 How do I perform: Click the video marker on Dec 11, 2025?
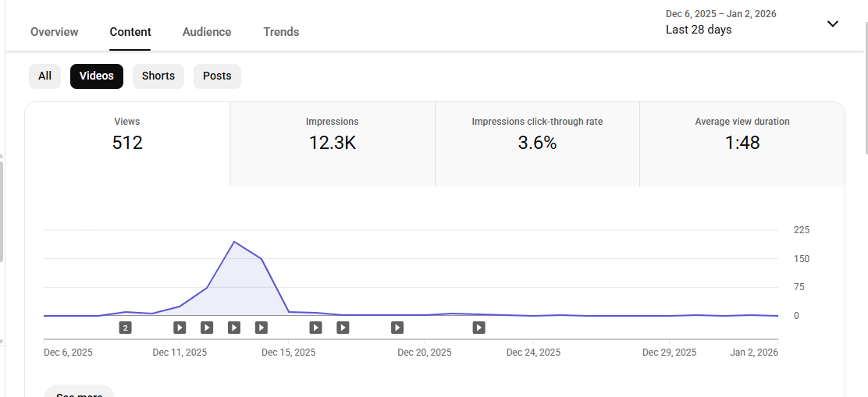[x=180, y=328]
